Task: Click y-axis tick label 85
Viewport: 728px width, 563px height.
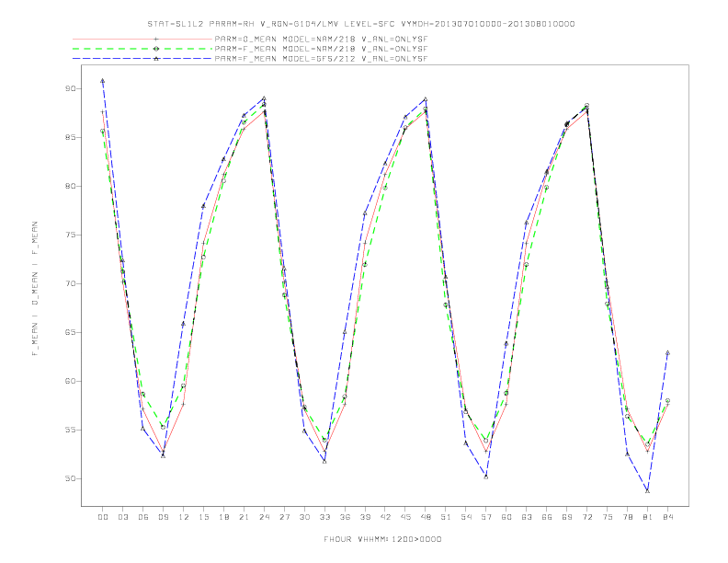Action: pos(71,137)
